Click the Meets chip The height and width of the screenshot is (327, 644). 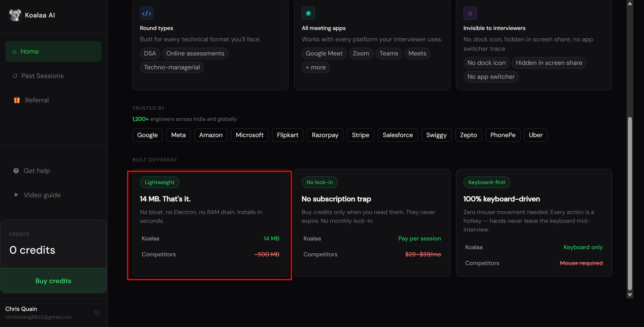pos(417,53)
